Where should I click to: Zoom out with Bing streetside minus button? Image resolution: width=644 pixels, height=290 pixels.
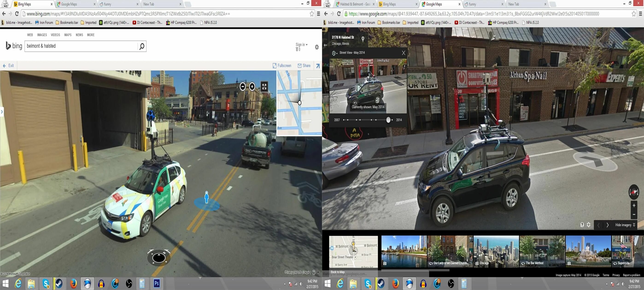(x=243, y=87)
